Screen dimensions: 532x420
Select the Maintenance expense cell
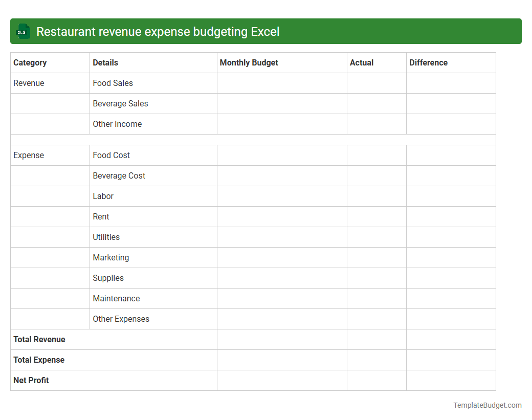(x=116, y=298)
